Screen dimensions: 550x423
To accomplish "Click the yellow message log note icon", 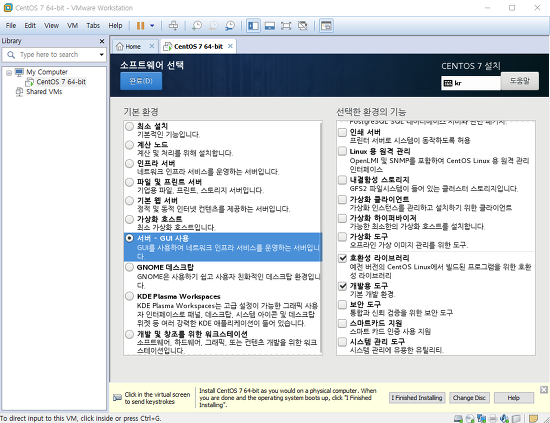I will tap(534, 418).
